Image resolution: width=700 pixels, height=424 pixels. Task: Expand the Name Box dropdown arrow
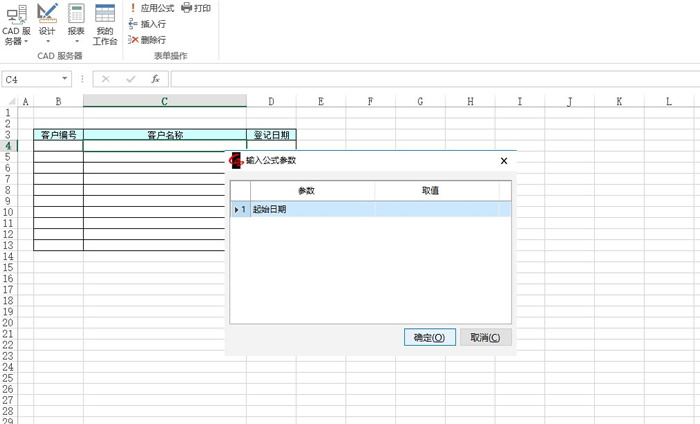pos(65,79)
